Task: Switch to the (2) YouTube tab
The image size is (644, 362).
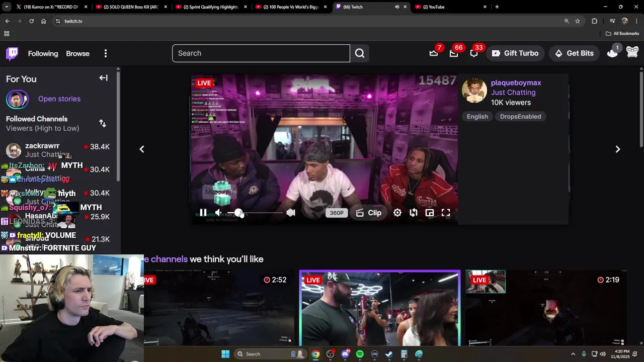Action: click(x=451, y=7)
